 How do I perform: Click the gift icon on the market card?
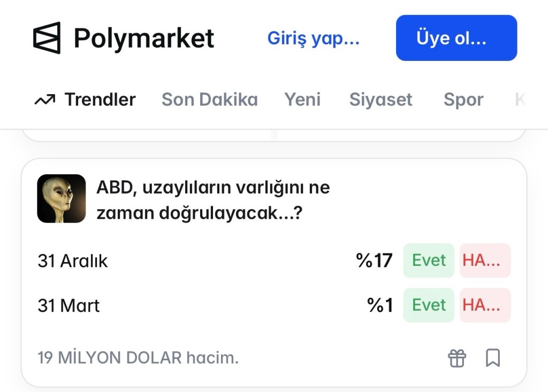click(x=457, y=358)
